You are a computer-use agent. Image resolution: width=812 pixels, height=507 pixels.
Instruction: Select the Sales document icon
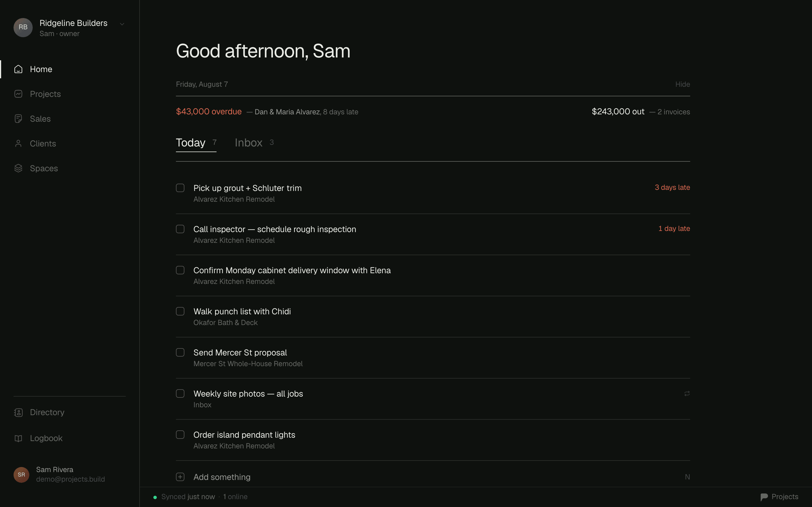[18, 119]
